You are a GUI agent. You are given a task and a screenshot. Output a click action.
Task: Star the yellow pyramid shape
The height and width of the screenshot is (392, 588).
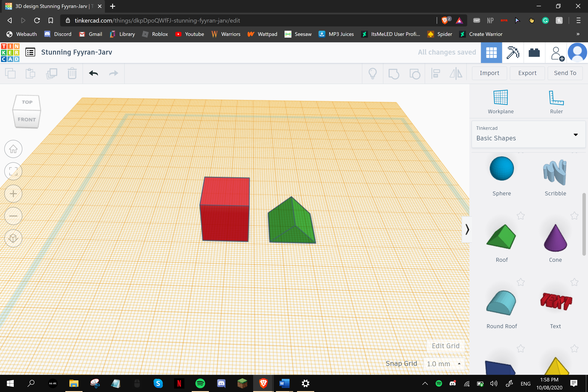click(x=574, y=348)
